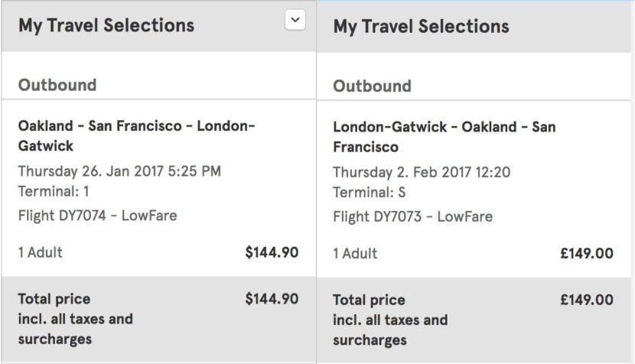Select the Thursday 2. Feb 2017 departure date
Screen dimensions: 635x364
click(x=422, y=172)
